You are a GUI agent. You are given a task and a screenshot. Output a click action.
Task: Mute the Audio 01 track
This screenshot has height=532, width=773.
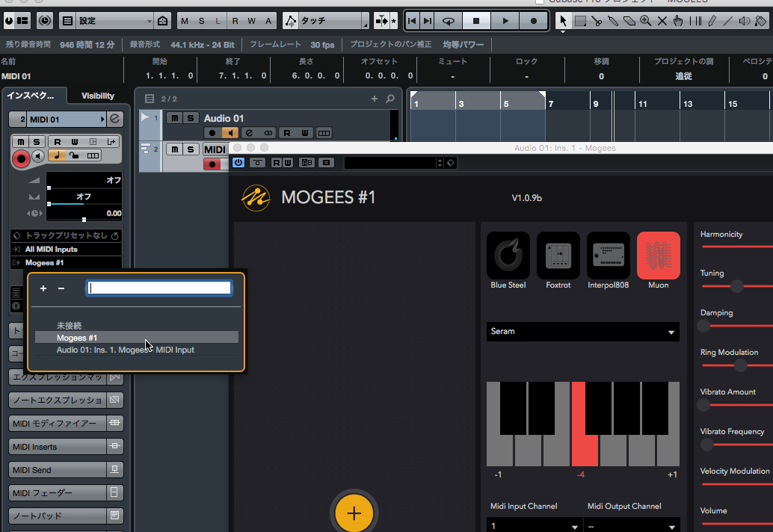coord(174,118)
